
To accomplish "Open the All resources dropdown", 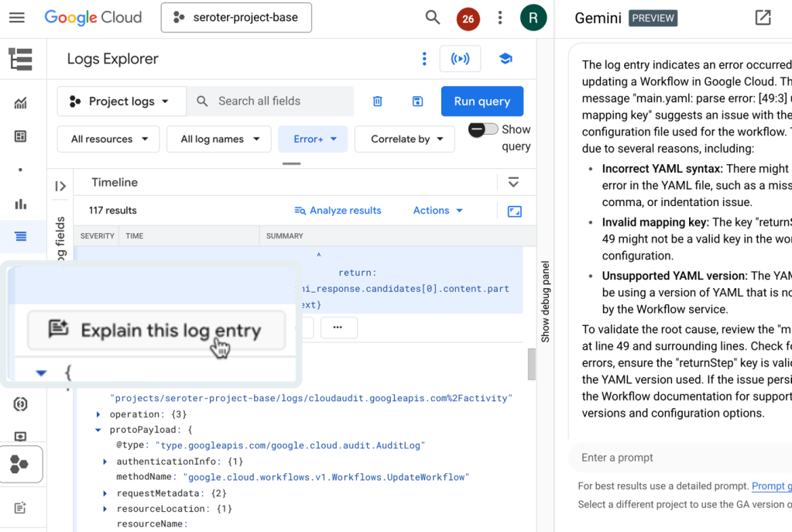I will (108, 139).
